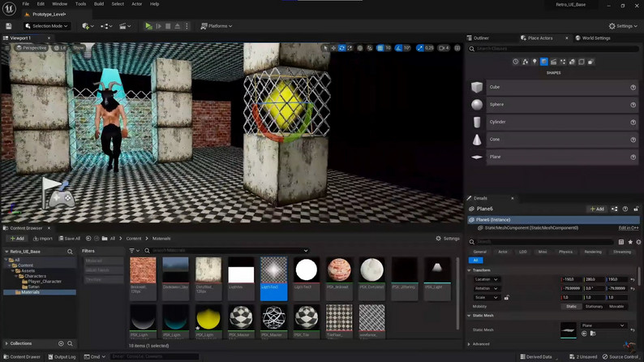Click the viewport layout maximize grid icon

457,48
